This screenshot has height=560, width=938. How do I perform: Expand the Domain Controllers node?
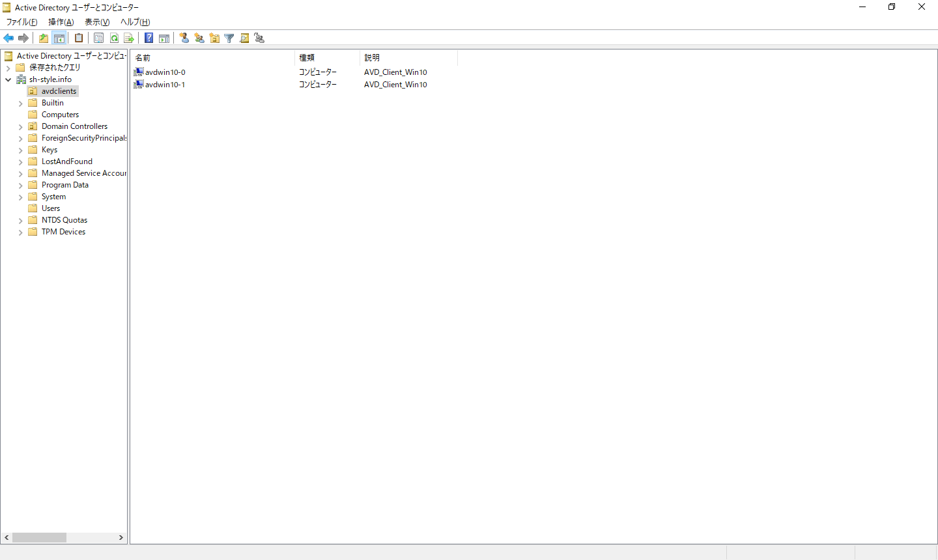click(20, 126)
